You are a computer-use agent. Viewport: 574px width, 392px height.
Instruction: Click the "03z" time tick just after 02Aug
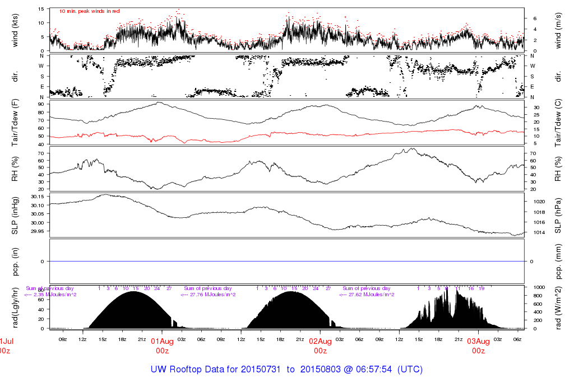(340, 339)
